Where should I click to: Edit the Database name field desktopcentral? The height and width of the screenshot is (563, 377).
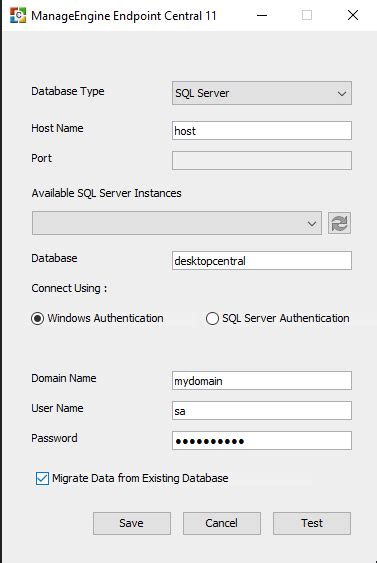[262, 260]
